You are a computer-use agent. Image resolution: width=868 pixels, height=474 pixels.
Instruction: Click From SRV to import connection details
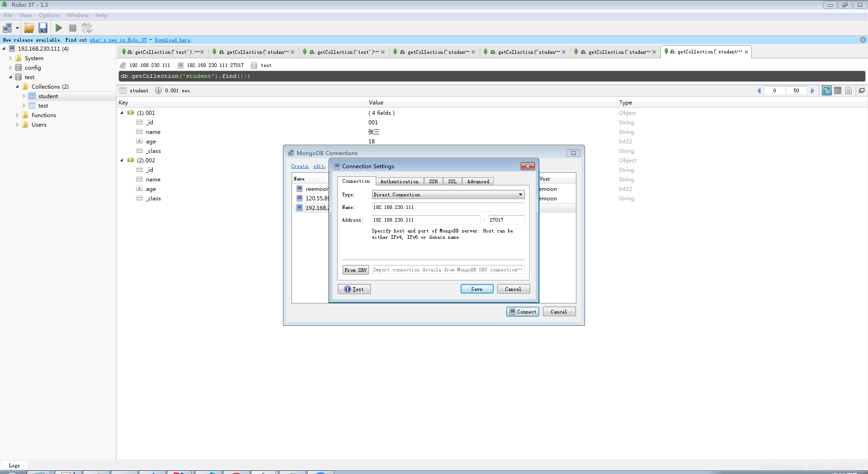click(x=355, y=270)
